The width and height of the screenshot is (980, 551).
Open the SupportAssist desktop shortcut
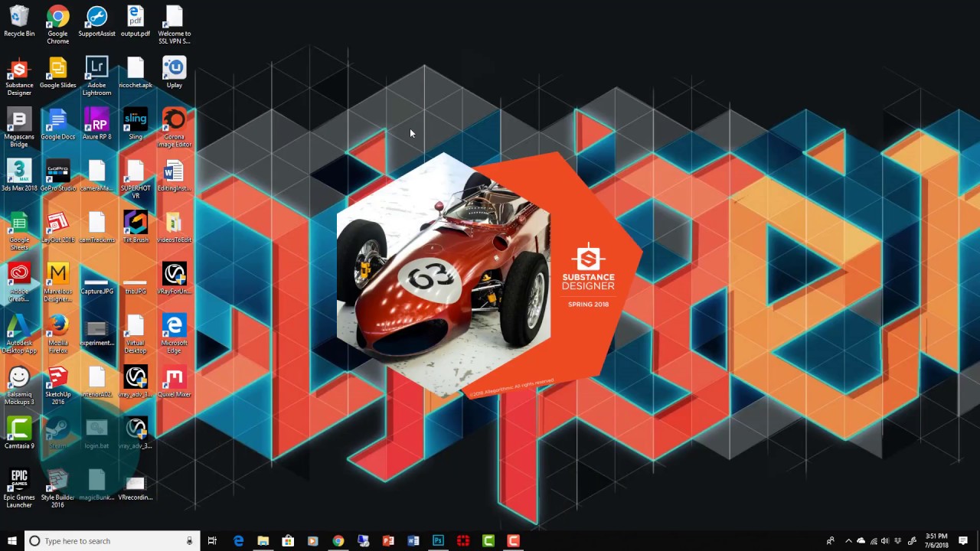click(96, 21)
